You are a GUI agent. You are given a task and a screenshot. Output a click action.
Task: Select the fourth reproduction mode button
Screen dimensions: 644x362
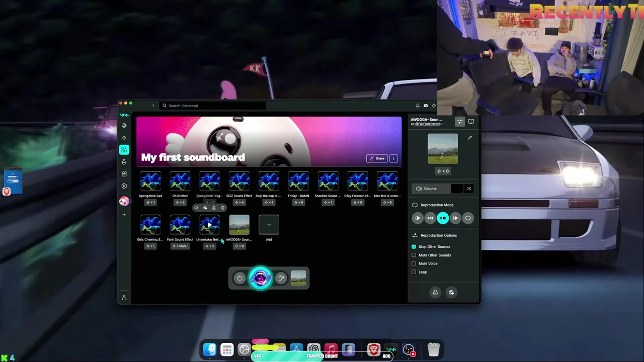455,218
